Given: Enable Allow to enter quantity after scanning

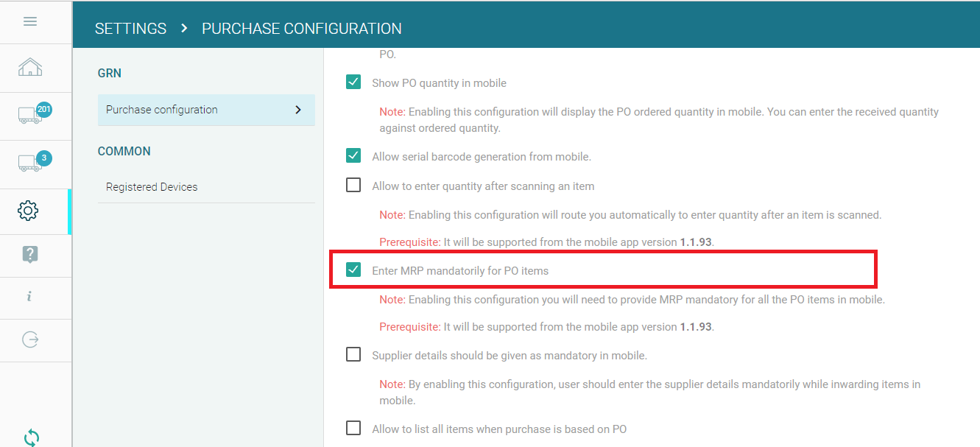Looking at the screenshot, I should pos(353,186).
